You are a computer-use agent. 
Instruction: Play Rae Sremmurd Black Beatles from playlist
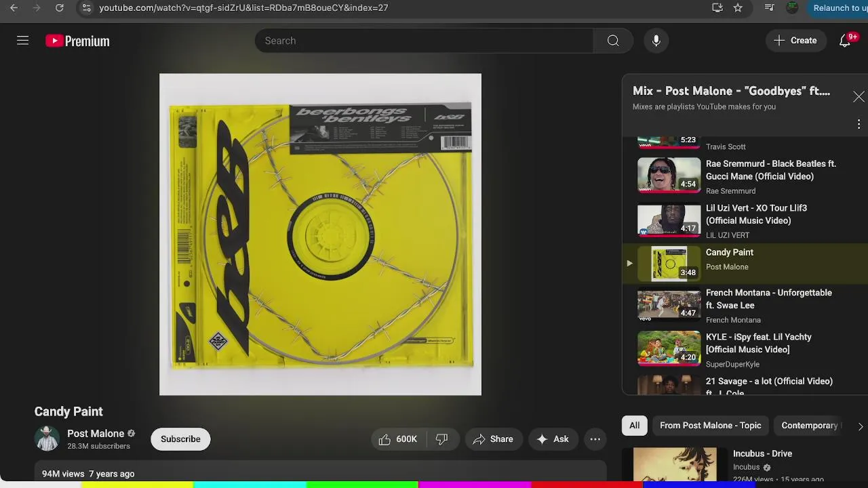[745, 176]
